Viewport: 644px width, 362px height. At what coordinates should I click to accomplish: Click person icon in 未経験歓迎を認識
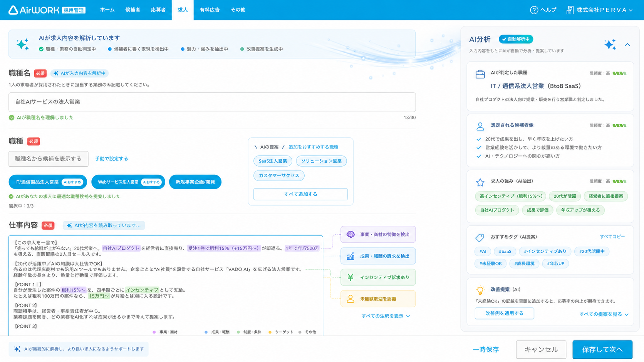(x=351, y=299)
